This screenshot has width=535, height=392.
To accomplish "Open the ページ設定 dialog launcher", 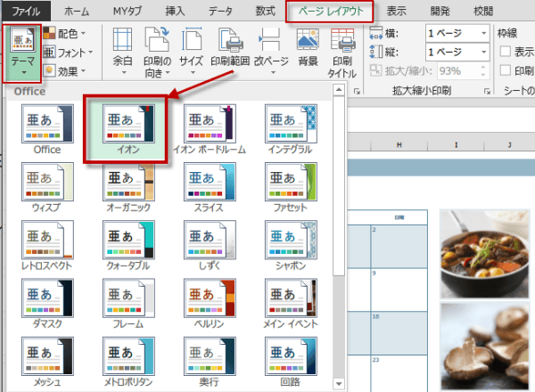I will point(357,91).
